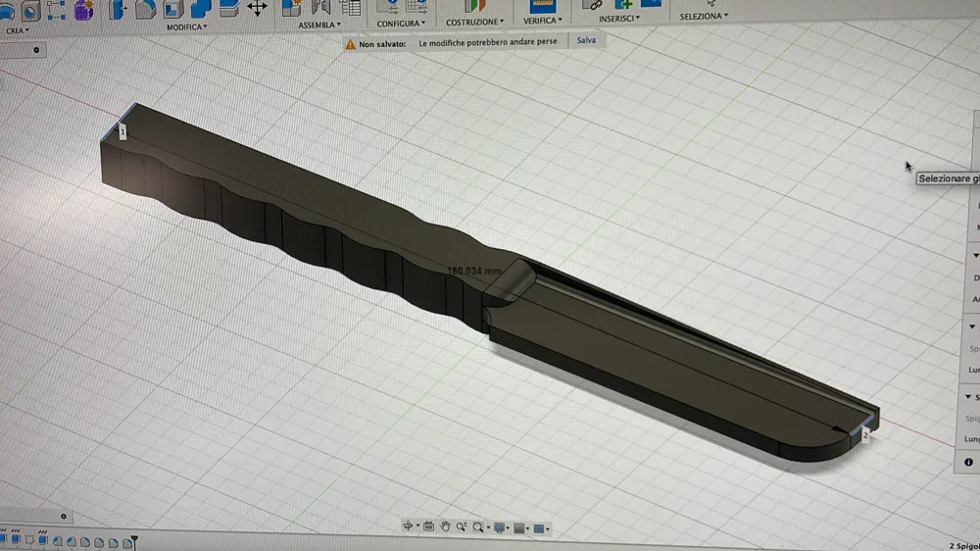This screenshot has height=551, width=980.
Task: Open the Orbit tool dropdown arrow
Action: pos(416,527)
